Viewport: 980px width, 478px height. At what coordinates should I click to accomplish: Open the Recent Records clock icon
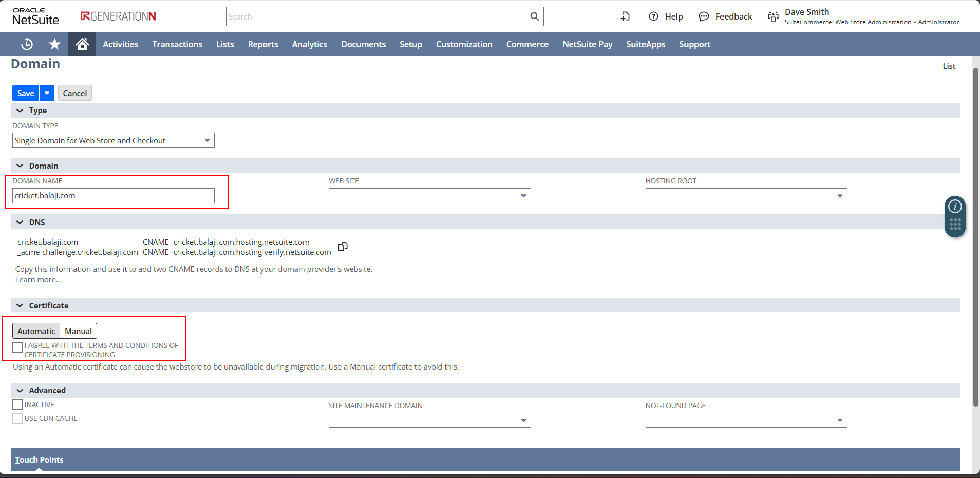click(27, 44)
